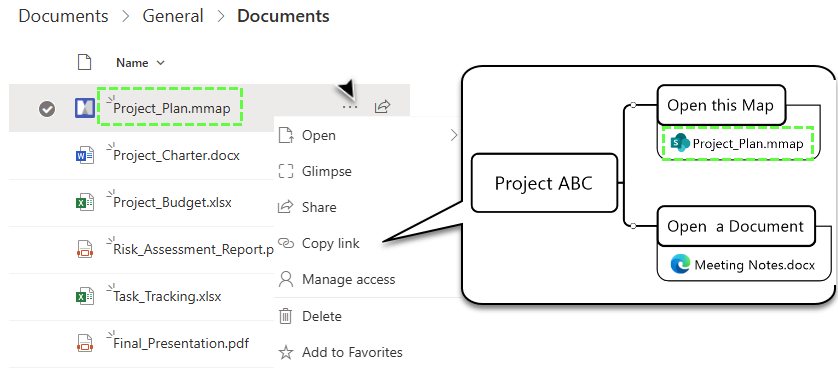Image resolution: width=838 pixels, height=373 pixels.
Task: Click the Edge icon next to Meeting Notes.docx
Action: coord(680,264)
